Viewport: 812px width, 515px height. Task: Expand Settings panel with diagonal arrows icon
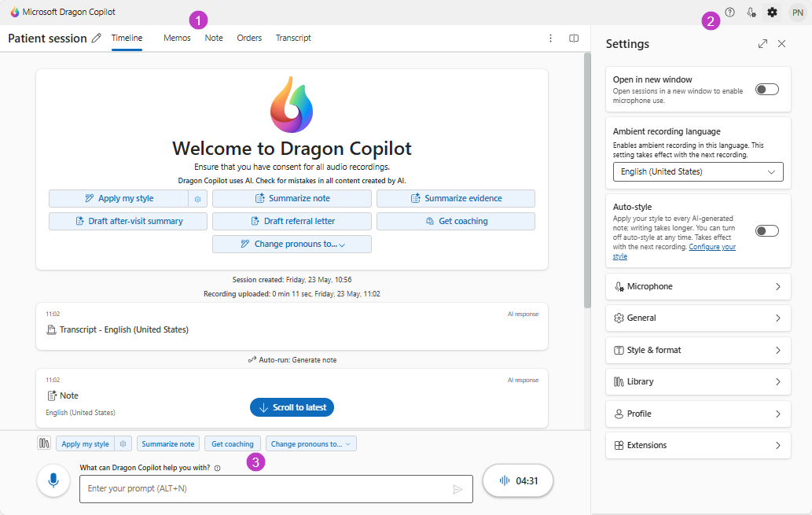[x=762, y=44]
